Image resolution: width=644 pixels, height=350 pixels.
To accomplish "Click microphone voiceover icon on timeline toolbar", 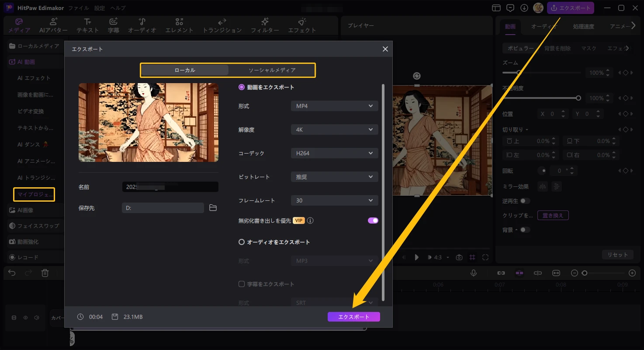I will pos(473,273).
